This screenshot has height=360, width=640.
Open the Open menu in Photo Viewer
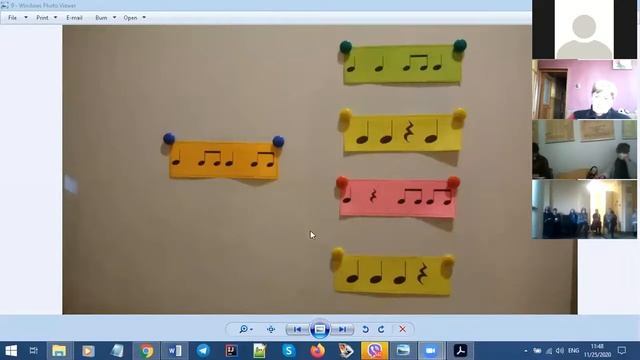[x=130, y=18]
